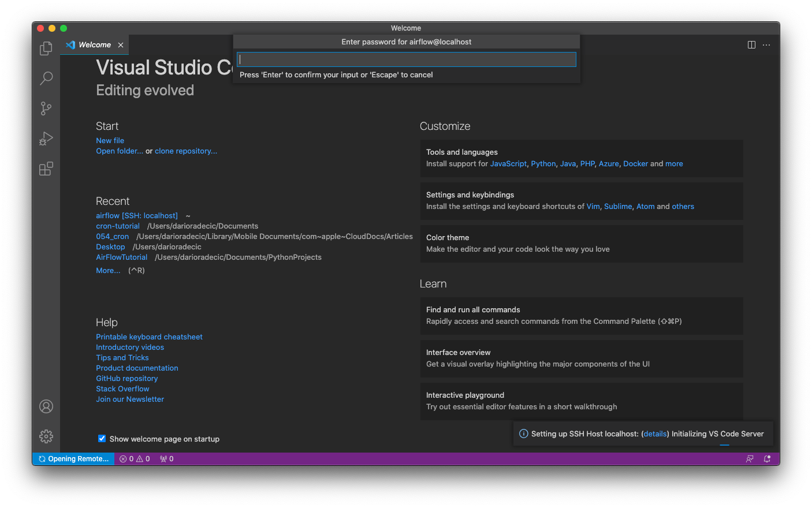812x508 pixels.
Task: Click the password input field
Action: point(406,59)
